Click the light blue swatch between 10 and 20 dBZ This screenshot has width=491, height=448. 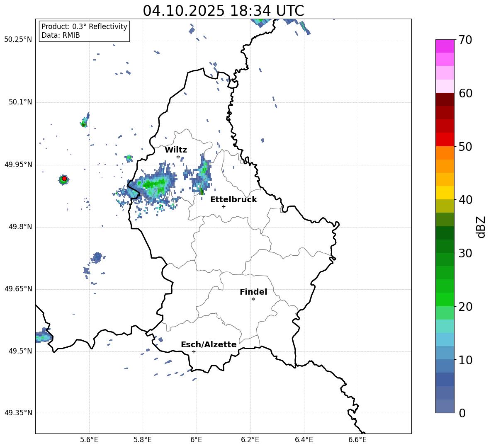point(445,339)
